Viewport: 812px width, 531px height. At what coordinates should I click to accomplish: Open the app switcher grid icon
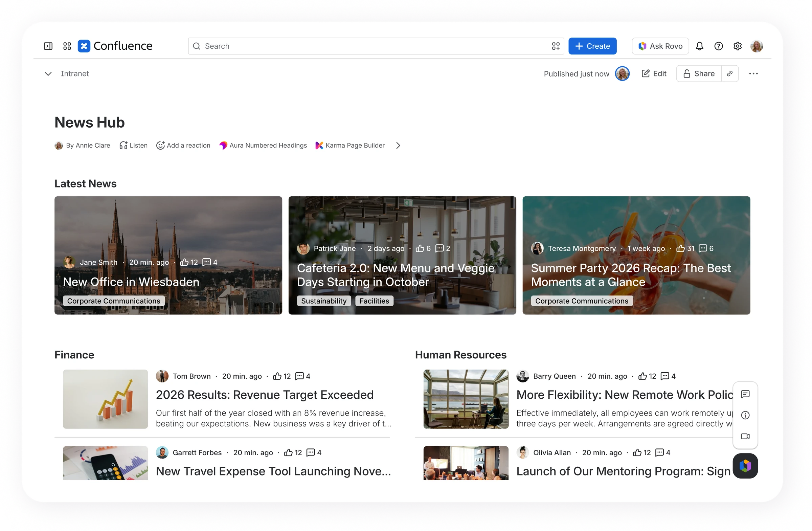[67, 46]
